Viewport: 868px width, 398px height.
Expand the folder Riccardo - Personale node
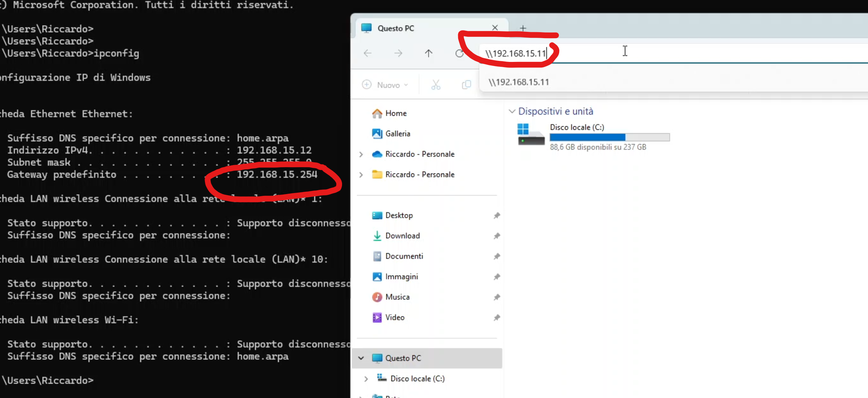pyautogui.click(x=361, y=175)
